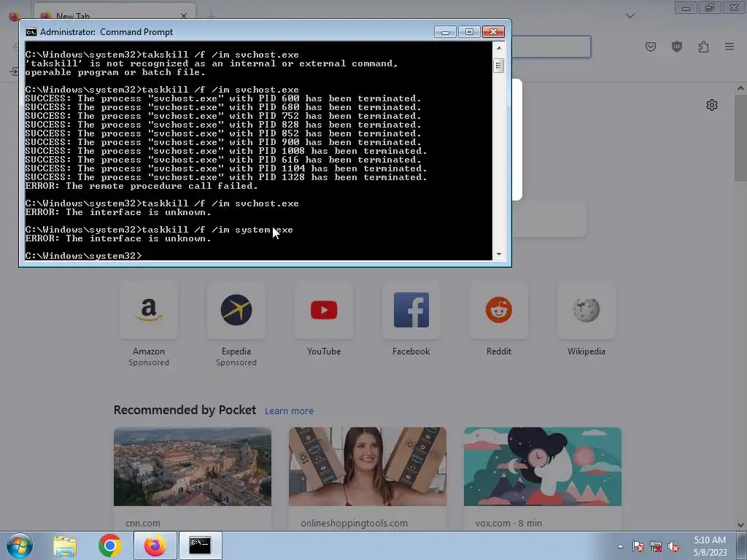This screenshot has width=747, height=560.
Task: Expand the list all tabs chevron
Action: pos(630,16)
